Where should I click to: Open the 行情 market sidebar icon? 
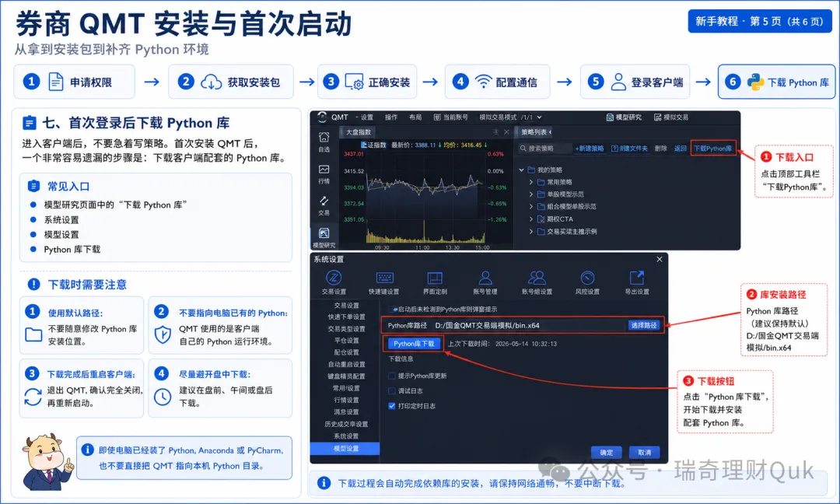tap(324, 170)
